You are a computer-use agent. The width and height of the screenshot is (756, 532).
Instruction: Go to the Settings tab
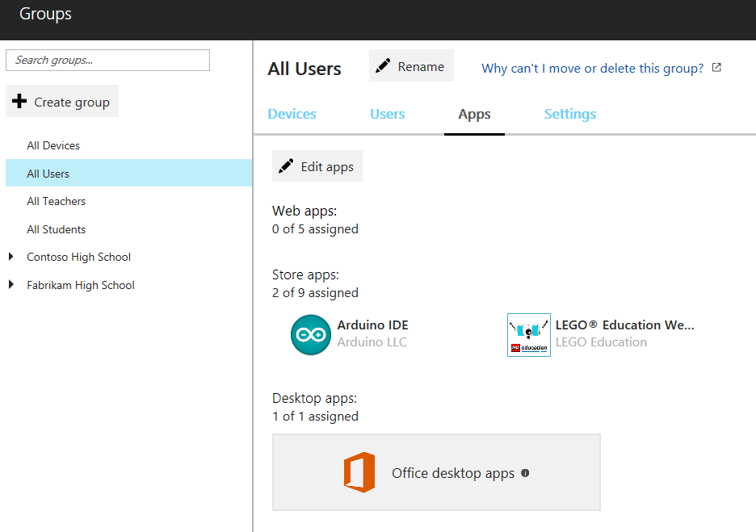tap(570, 114)
